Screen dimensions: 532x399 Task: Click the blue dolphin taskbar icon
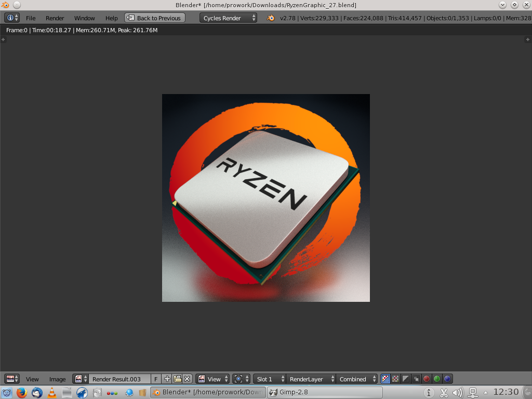(82, 393)
